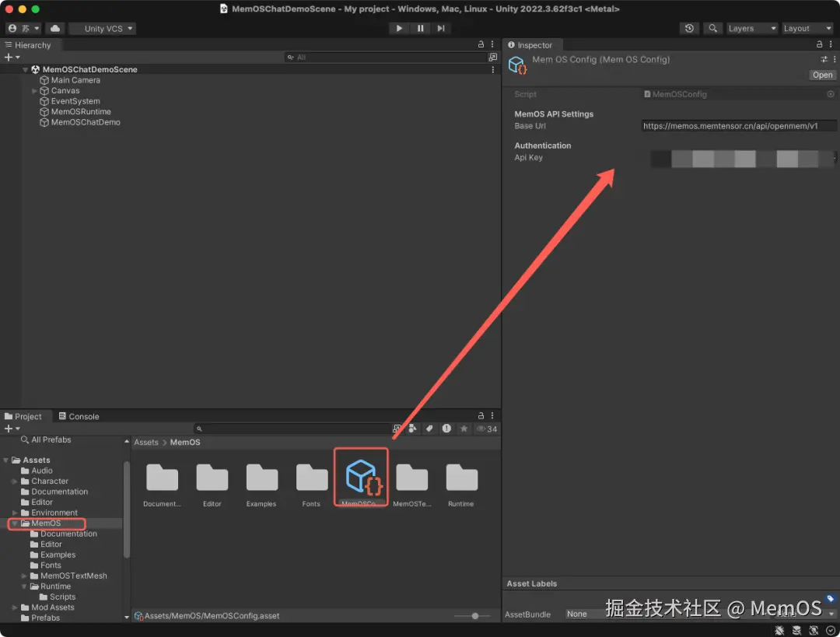
Task: Open the undo history icon
Action: 689,29
